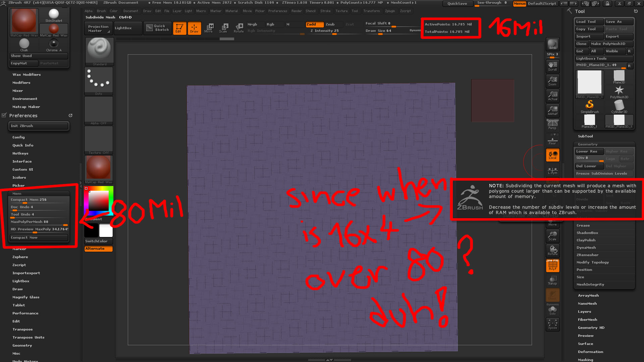This screenshot has height=362, width=644.
Task: Toggle Persp perspective mode
Action: 552,124
